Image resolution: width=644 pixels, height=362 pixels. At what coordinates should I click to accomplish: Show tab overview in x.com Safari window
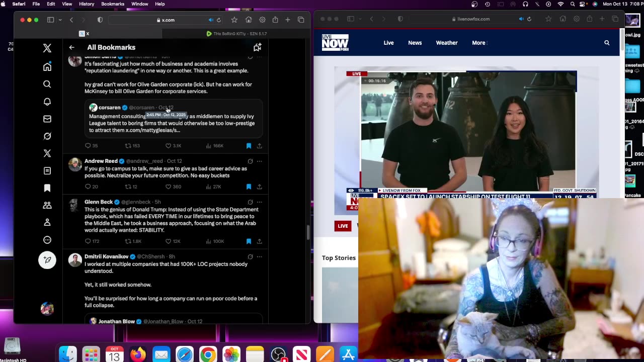[x=301, y=20]
